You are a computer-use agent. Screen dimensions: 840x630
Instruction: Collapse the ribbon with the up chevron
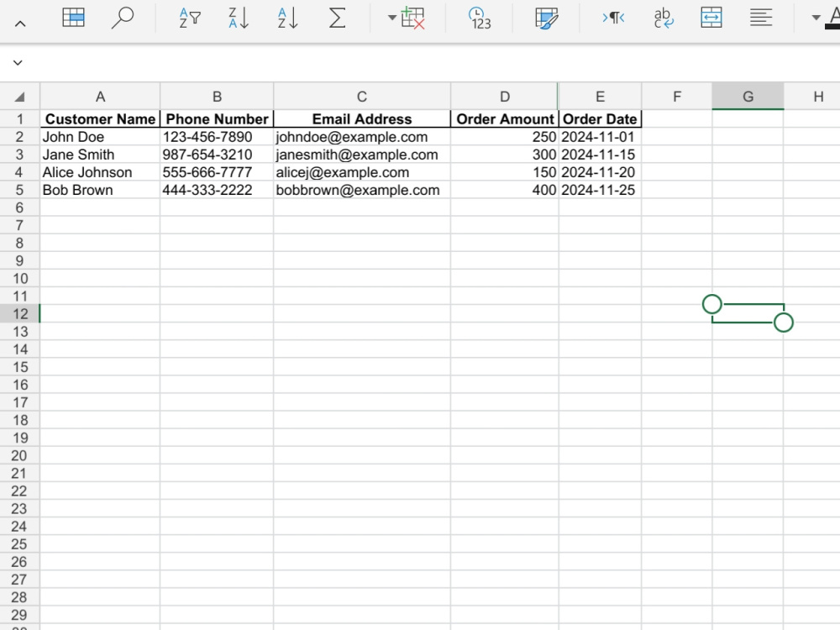pyautogui.click(x=20, y=24)
